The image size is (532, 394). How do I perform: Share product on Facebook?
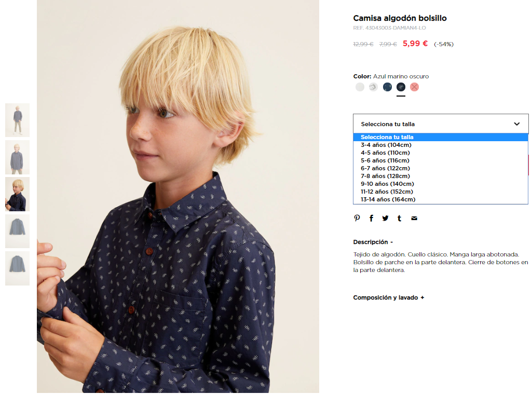coord(371,218)
